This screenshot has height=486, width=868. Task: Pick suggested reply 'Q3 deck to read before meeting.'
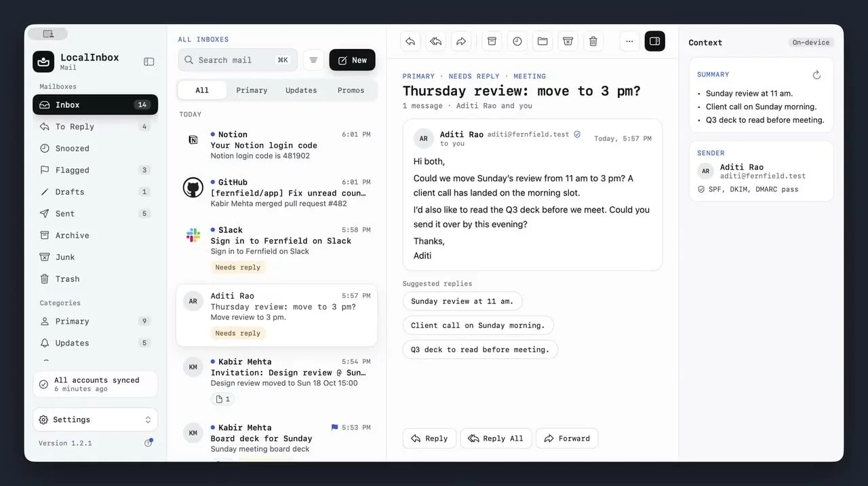coord(480,350)
